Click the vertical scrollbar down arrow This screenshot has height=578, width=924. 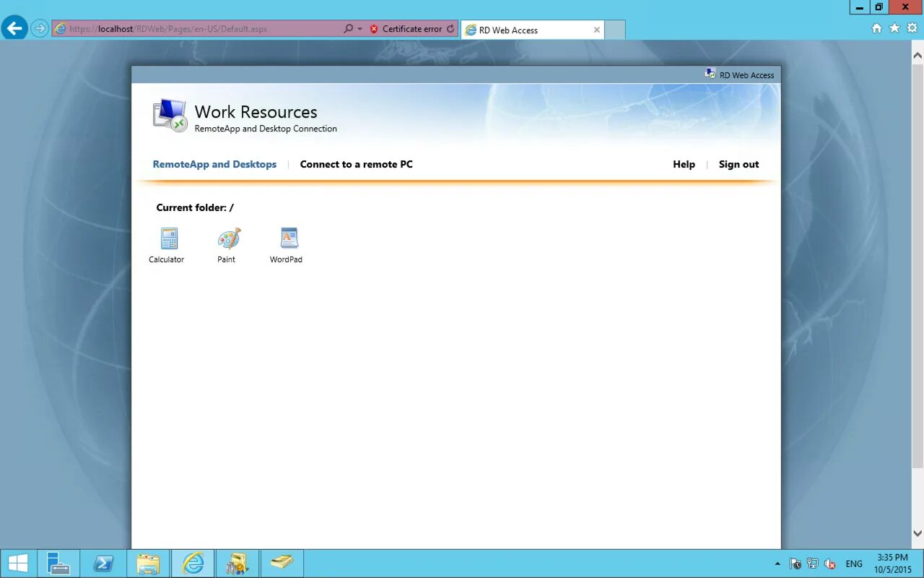tap(918, 533)
